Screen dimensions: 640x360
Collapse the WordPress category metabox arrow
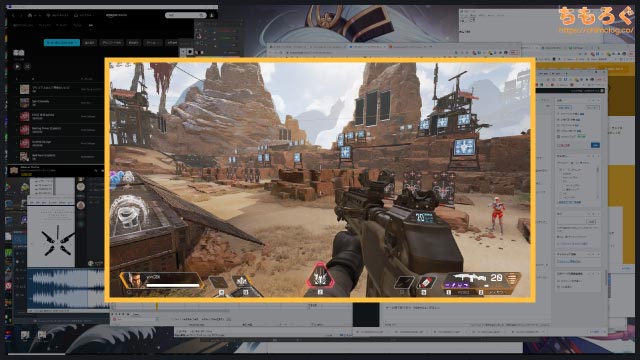598,156
